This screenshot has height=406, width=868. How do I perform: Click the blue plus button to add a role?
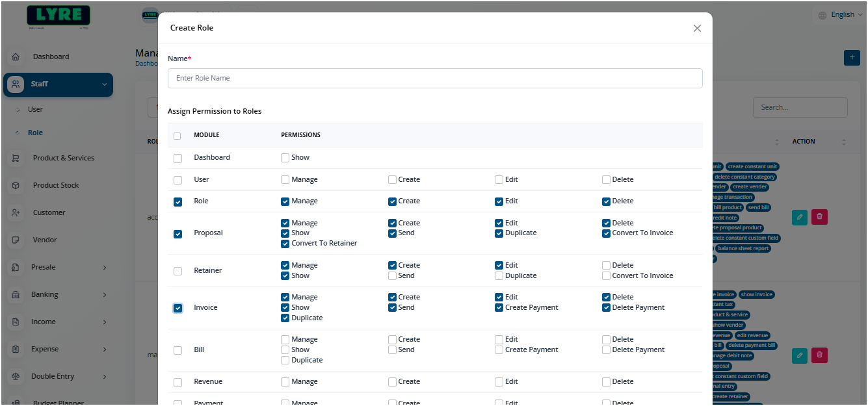(852, 57)
